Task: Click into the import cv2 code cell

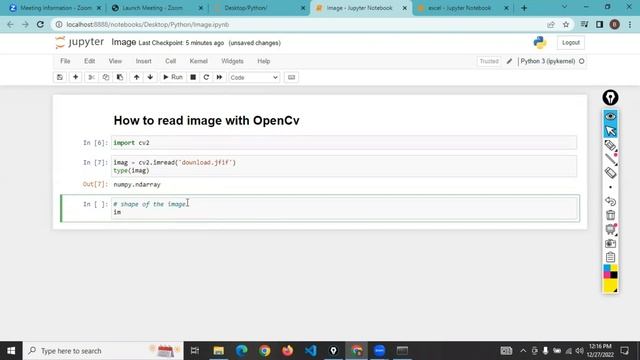Action: pyautogui.click(x=344, y=143)
